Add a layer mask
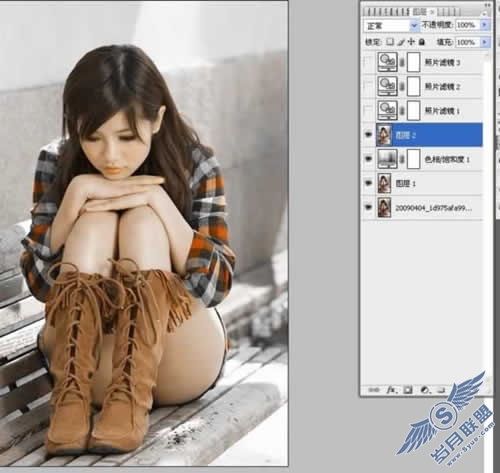Screen dimensions: 500x473 point(408,390)
